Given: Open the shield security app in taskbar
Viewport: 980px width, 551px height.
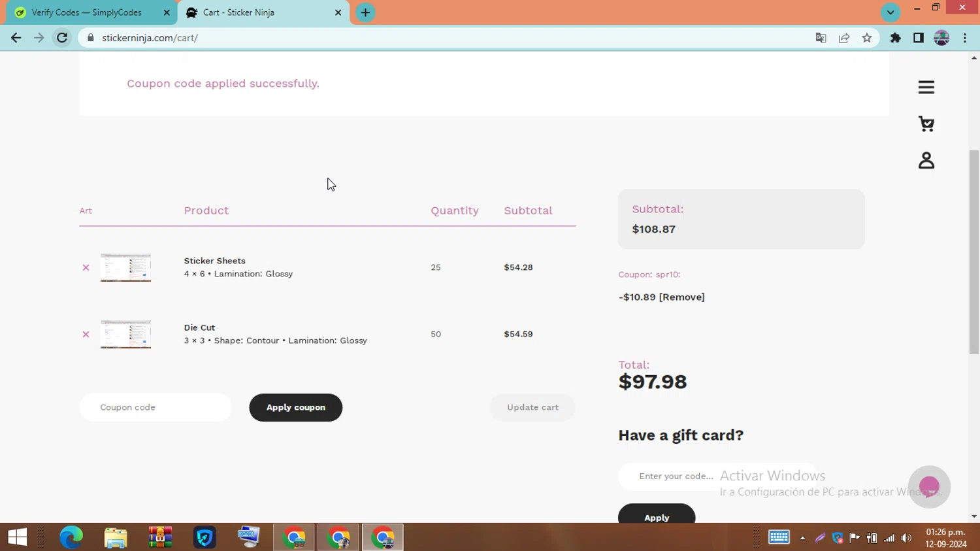Looking at the screenshot, I should (204, 537).
